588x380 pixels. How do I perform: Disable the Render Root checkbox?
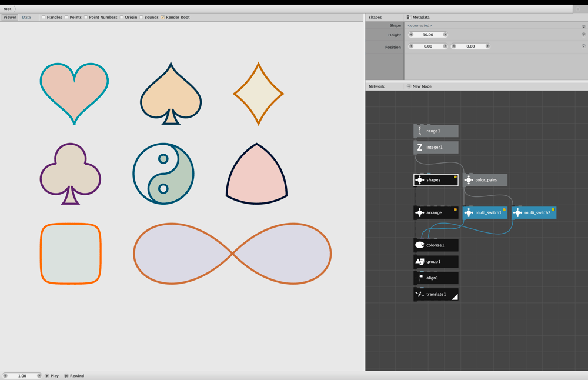point(163,17)
